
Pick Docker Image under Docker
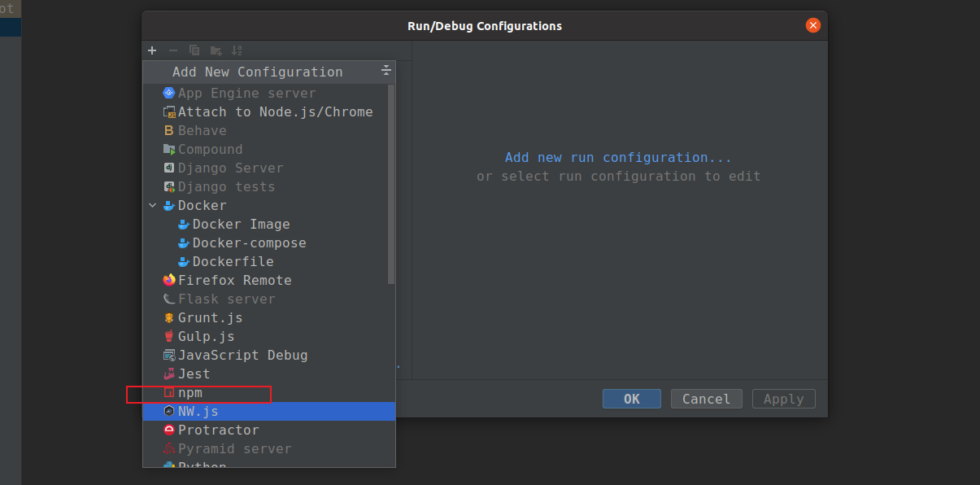[x=269, y=224]
